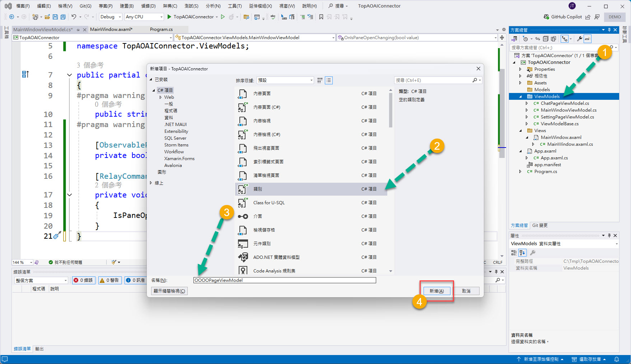Click the Save file toolbar icon

tap(55, 17)
